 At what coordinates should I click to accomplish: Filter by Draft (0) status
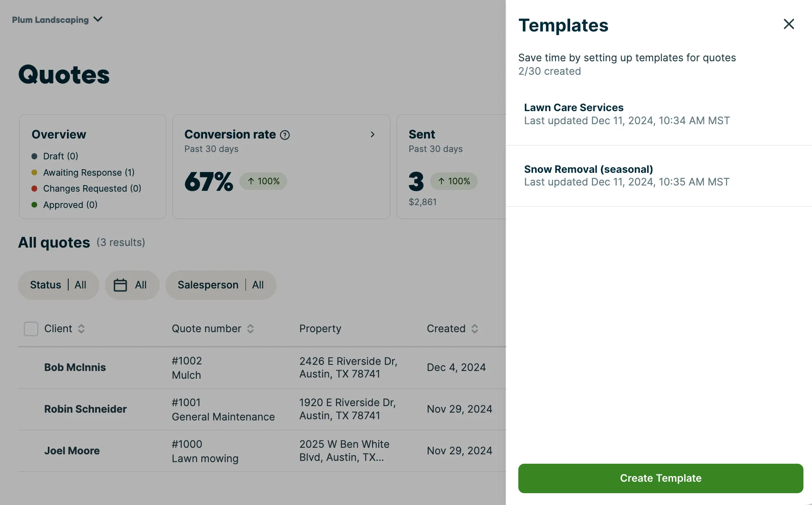[x=55, y=156]
